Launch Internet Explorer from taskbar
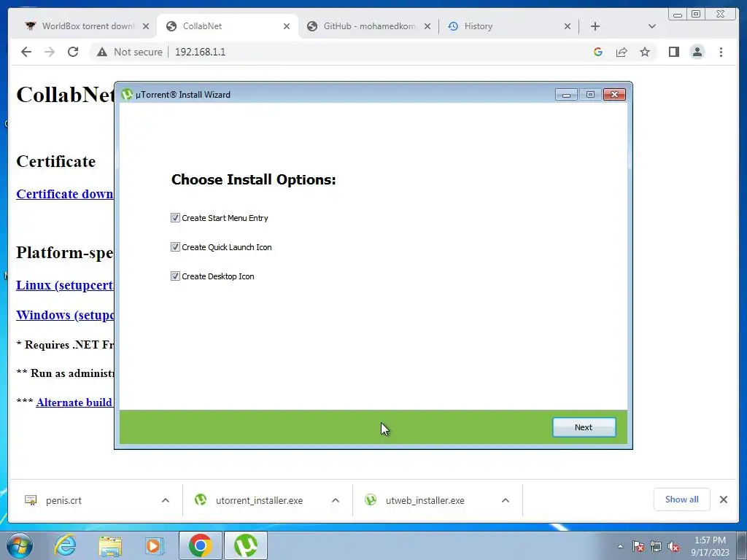The width and height of the screenshot is (747, 560). (65, 545)
